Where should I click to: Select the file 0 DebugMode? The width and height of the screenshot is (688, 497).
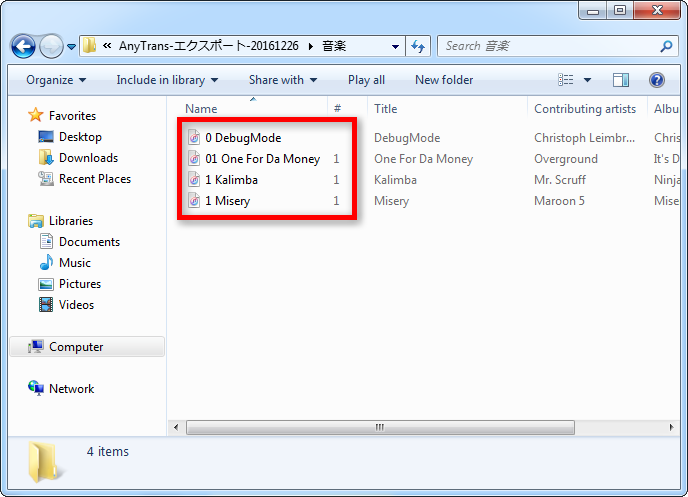click(243, 138)
